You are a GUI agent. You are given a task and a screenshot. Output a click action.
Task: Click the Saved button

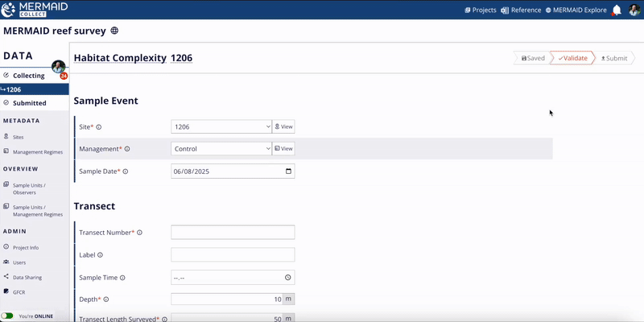(532, 58)
